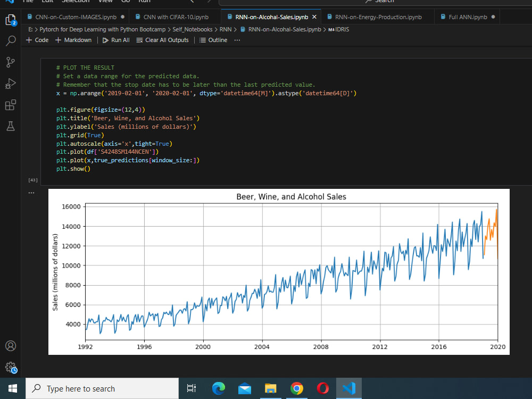532x399 pixels.
Task: Switch to CNN-on-Custom-IMAGES.ipynb tab
Action: pos(76,17)
